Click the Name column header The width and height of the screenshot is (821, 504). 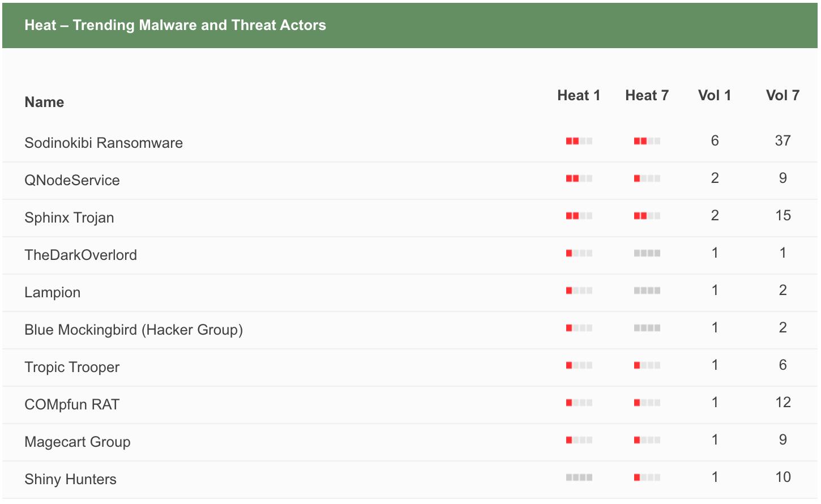click(x=44, y=102)
